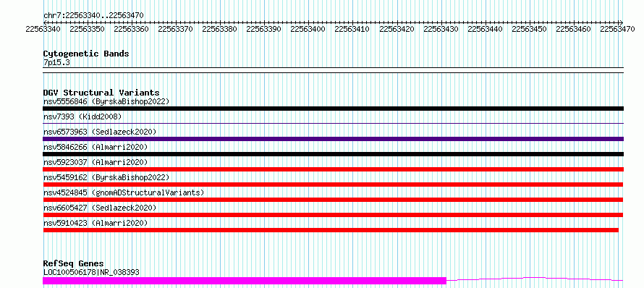Click the RefSeq Genes track title
The height and width of the screenshot is (288, 644).
pos(74,264)
